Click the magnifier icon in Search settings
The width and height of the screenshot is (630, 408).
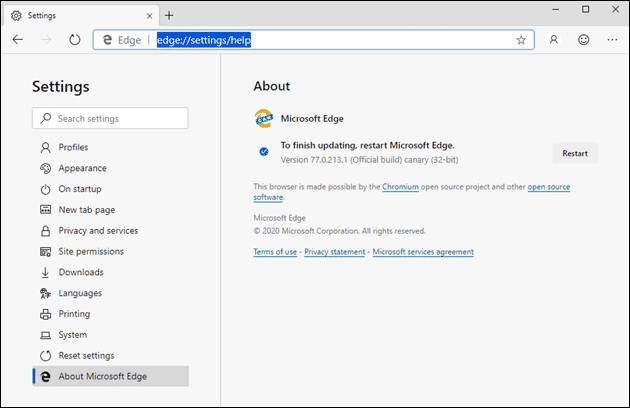46,118
